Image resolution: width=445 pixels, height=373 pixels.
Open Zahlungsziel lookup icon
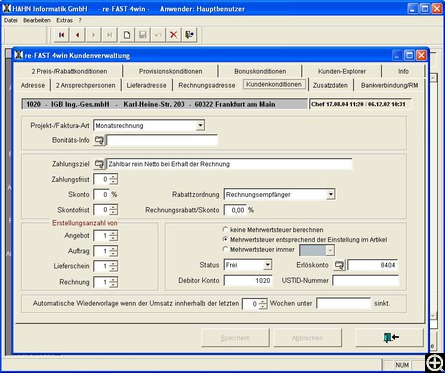(x=99, y=164)
